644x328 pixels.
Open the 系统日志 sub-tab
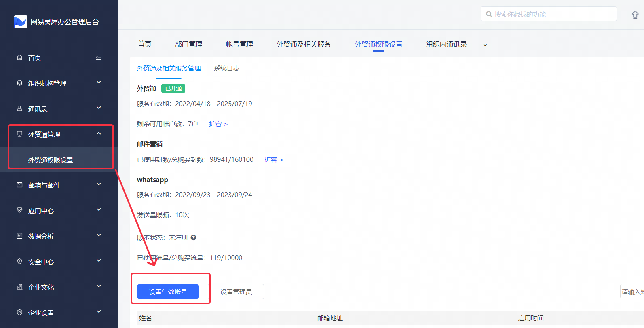coord(227,68)
